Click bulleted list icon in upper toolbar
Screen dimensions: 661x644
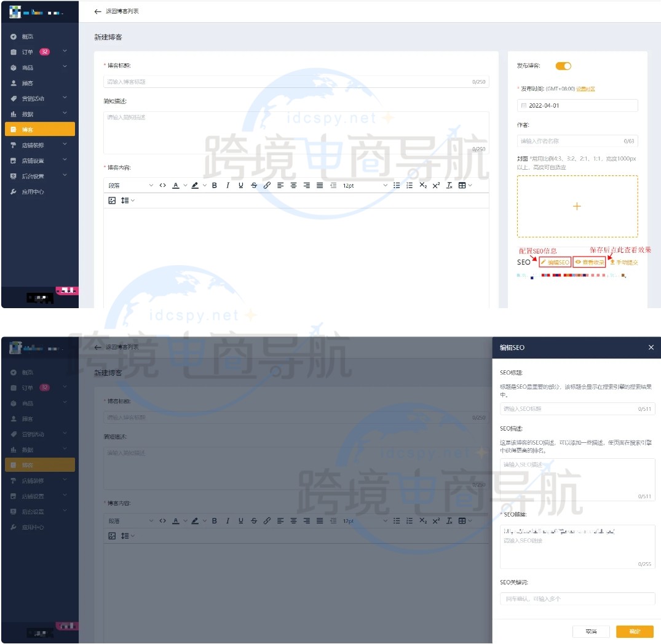click(x=397, y=185)
